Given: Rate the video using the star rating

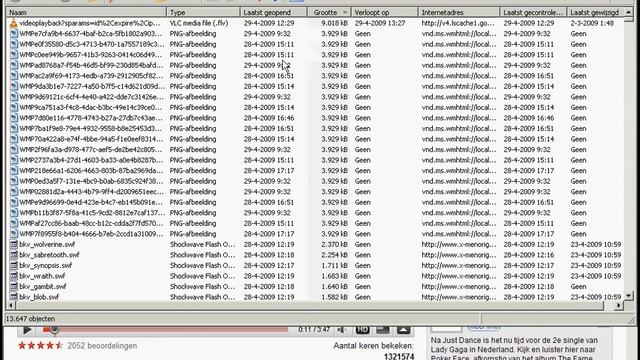Looking at the screenshot, I should (40, 346).
